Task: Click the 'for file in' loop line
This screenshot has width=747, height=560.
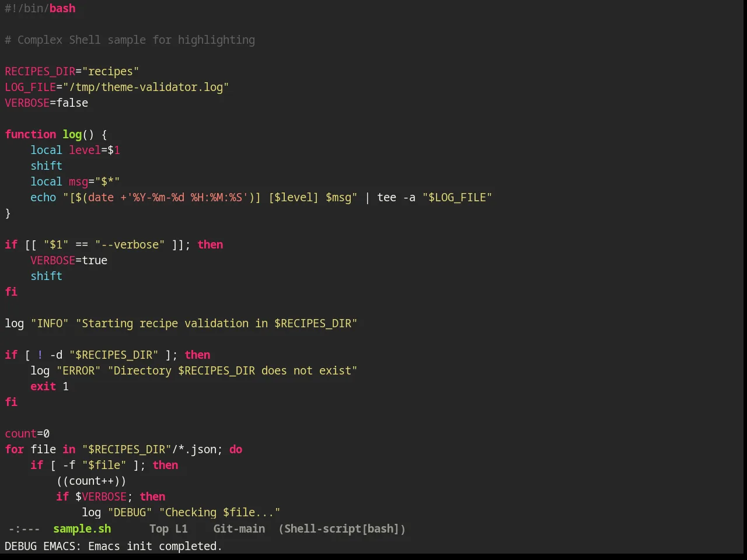Action: coord(123,449)
